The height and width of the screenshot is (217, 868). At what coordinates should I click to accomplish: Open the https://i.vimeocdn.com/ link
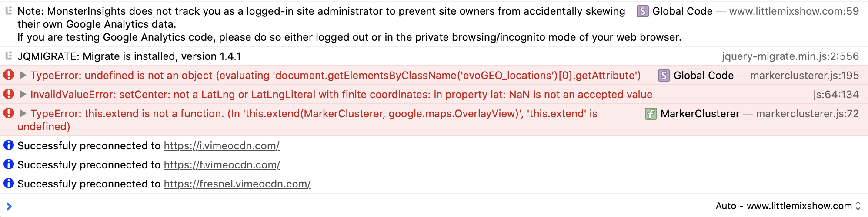[x=221, y=146]
